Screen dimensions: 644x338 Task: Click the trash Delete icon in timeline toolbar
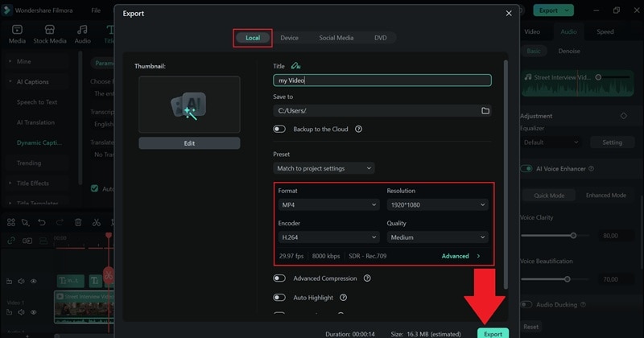coord(78,222)
